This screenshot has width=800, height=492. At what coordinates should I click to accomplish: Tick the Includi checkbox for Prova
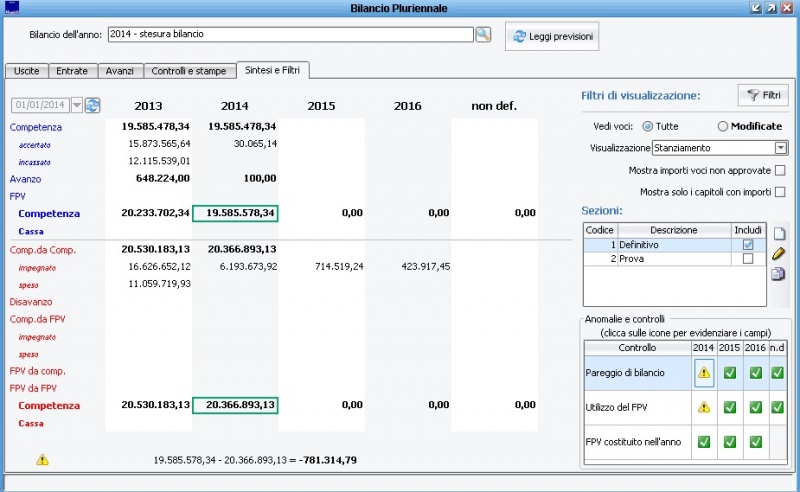pos(747,259)
